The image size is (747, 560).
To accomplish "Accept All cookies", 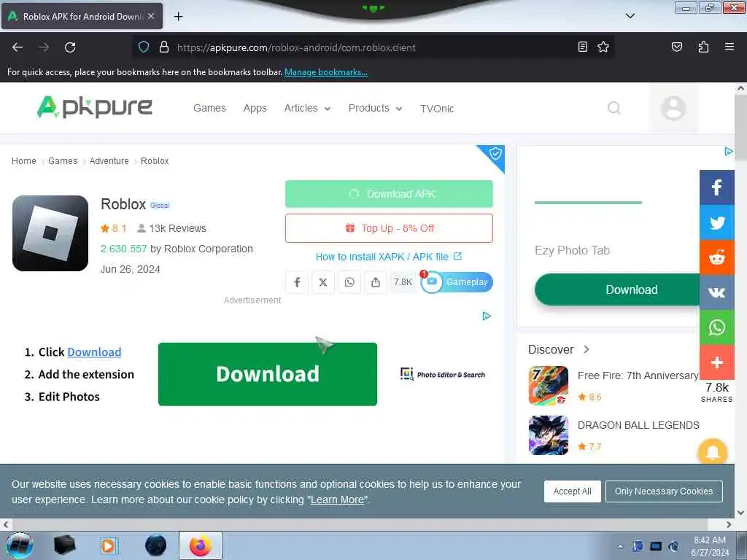I will 572,491.
